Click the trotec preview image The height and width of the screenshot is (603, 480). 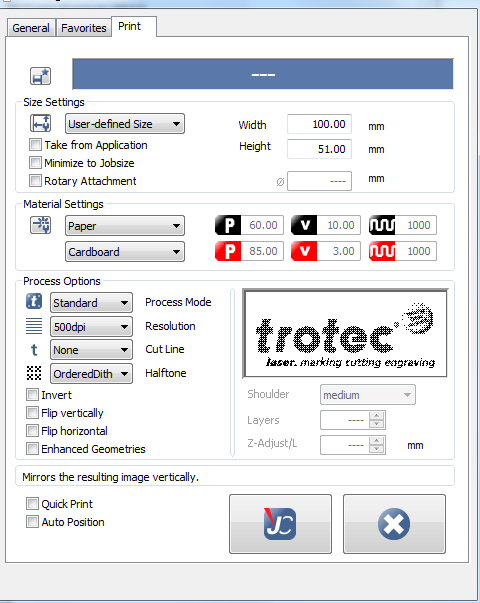point(345,333)
